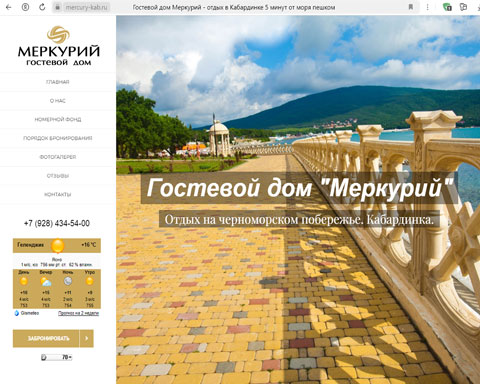The height and width of the screenshot is (384, 480).
Task: Click the arrow chevron beside ЗАБРОНИРОВАТЬ
Action: (x=87, y=338)
